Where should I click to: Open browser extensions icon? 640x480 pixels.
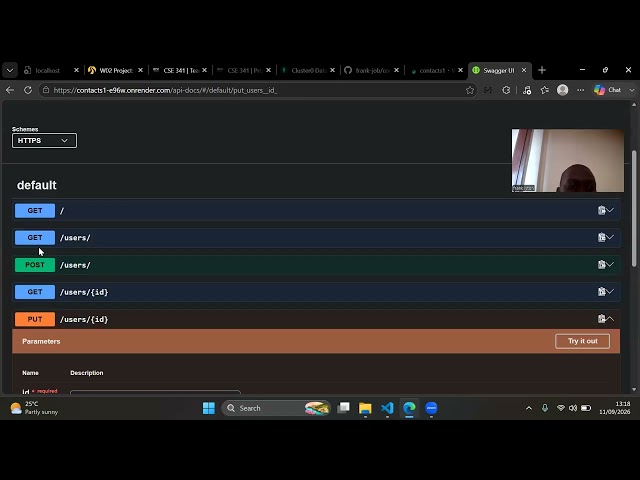point(506,90)
